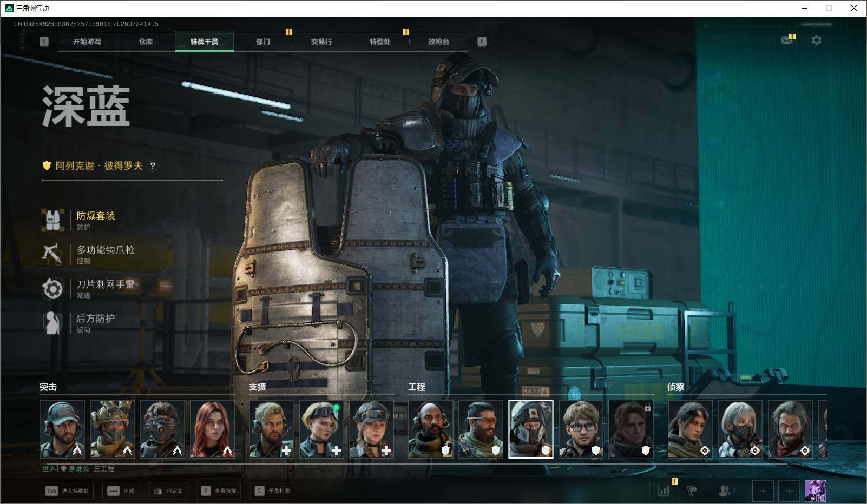The image size is (867, 504).
Task: Switch to the 仓库 tab
Action: coord(146,42)
